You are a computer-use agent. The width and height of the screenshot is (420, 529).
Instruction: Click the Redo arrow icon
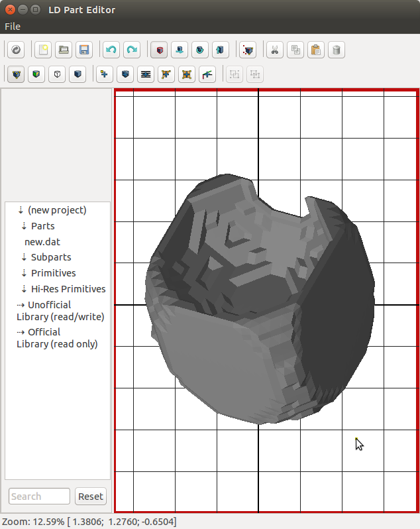132,50
